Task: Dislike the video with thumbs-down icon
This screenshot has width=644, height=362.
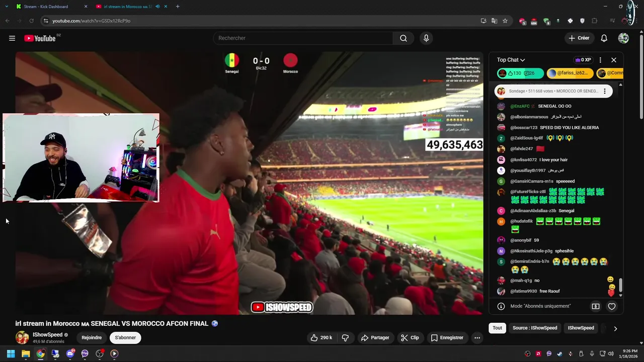Action: pyautogui.click(x=345, y=338)
